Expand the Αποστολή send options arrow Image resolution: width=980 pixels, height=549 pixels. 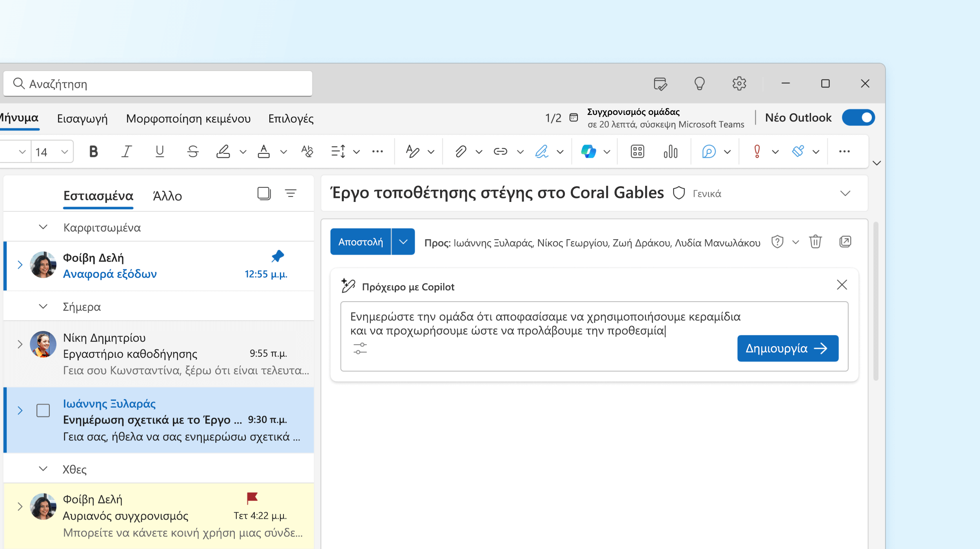tap(403, 242)
